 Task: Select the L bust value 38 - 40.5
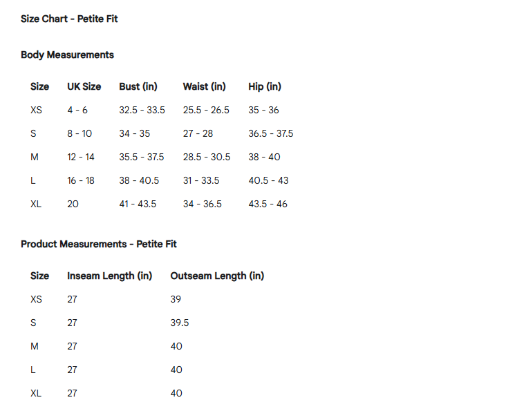pos(139,180)
